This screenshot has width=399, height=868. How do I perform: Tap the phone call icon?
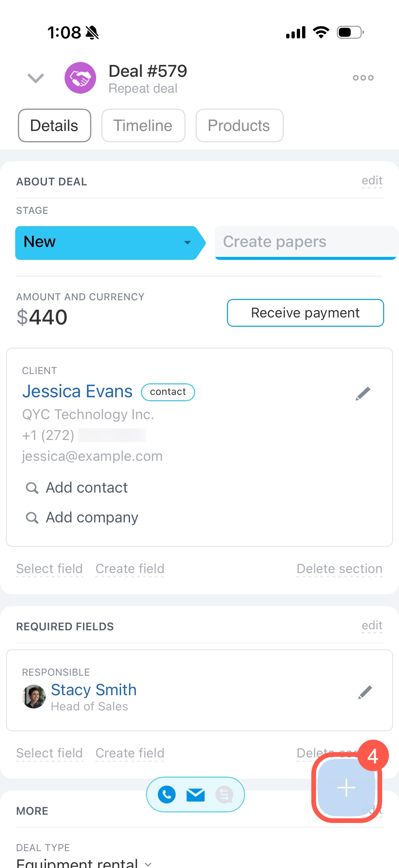pos(167,794)
